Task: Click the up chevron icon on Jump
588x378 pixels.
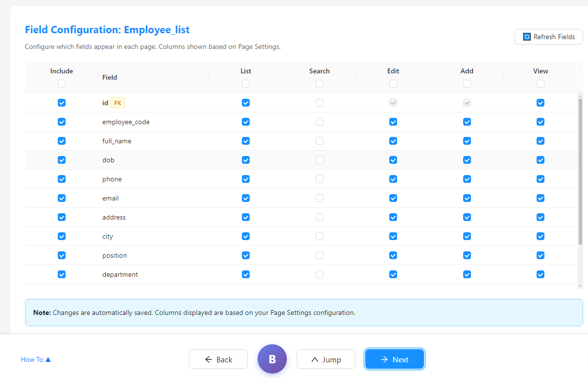Action: [315, 359]
